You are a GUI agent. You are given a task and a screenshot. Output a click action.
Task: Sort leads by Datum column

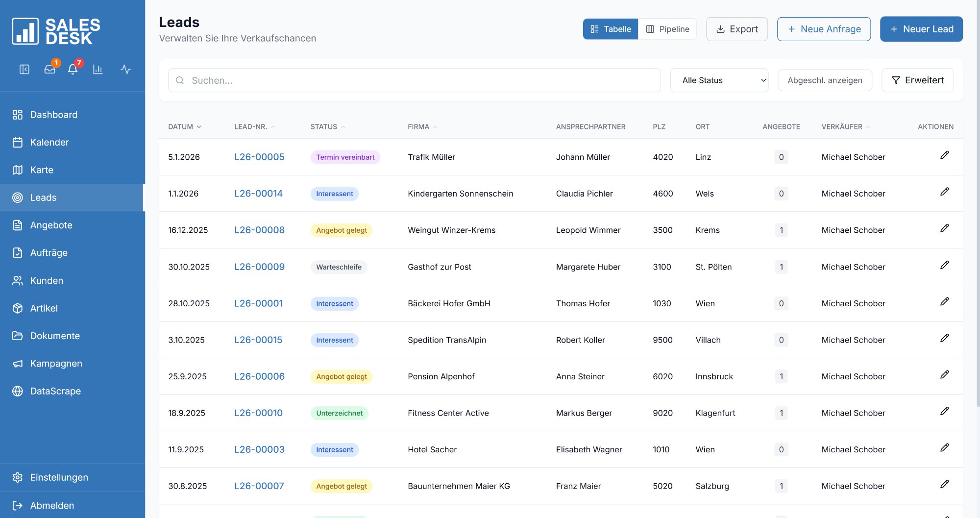pos(184,126)
